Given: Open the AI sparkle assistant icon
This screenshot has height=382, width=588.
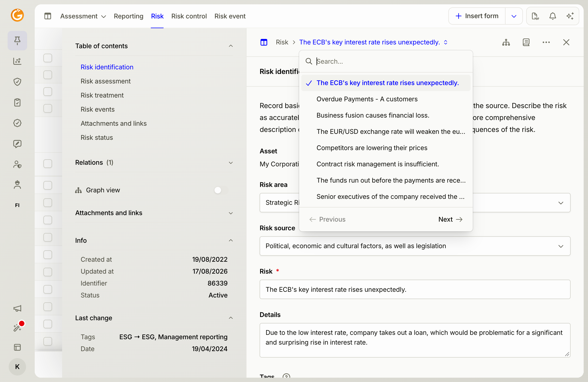Looking at the screenshot, I should (x=570, y=16).
